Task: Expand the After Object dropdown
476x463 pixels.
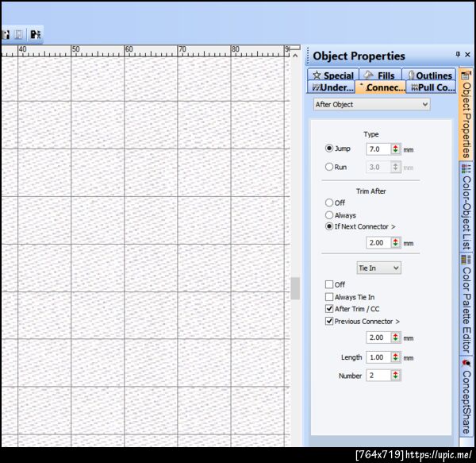Action: click(371, 105)
